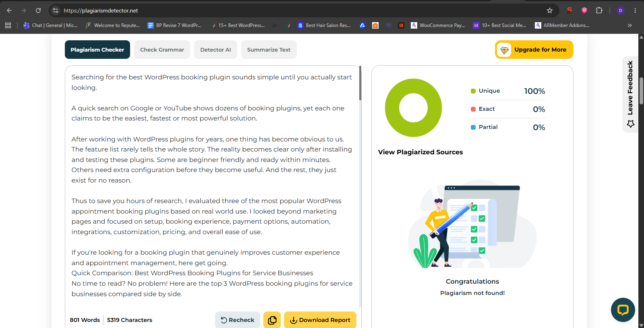Click the Upgrade for More button
The height and width of the screenshot is (328, 644).
click(534, 50)
